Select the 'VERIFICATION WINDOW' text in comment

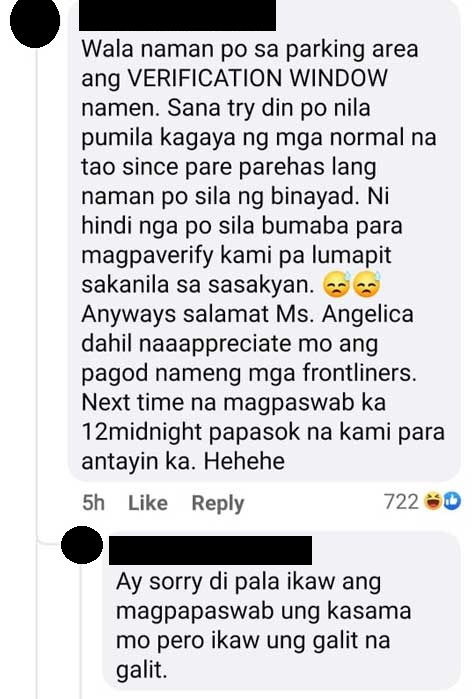pyautogui.click(x=258, y=78)
